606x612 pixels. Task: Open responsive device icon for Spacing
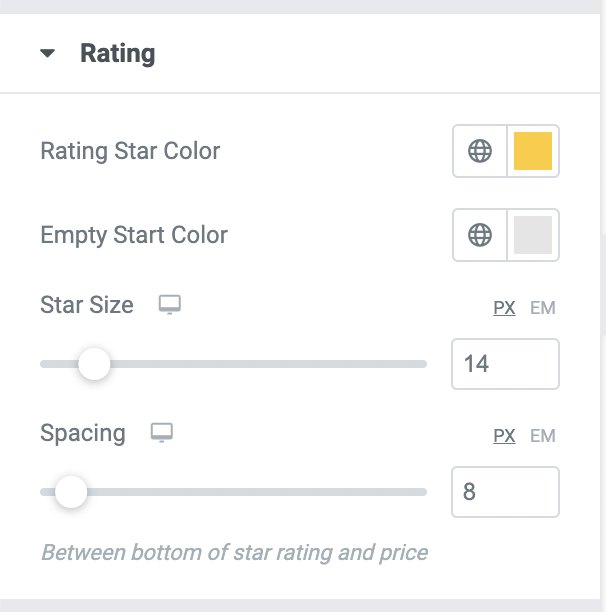click(x=162, y=432)
